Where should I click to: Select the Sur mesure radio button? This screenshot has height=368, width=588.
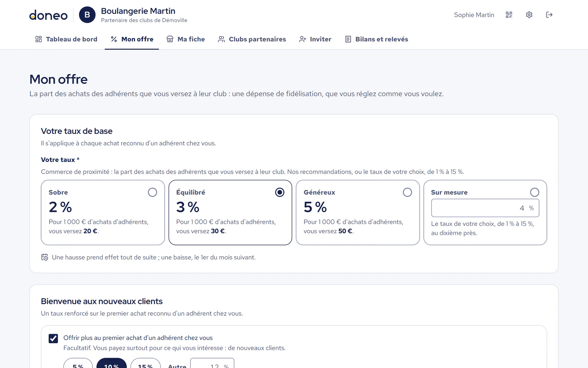(535, 192)
